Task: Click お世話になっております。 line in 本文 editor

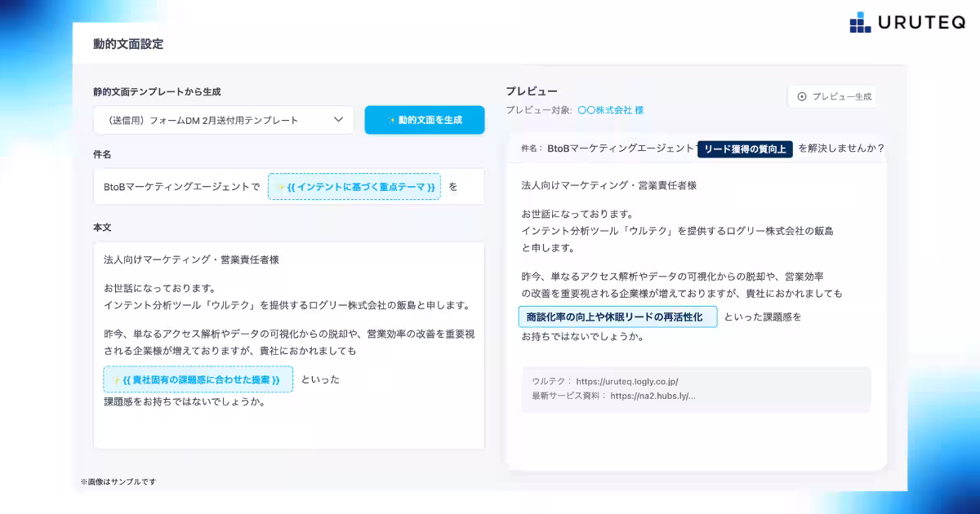Action: 159,288
